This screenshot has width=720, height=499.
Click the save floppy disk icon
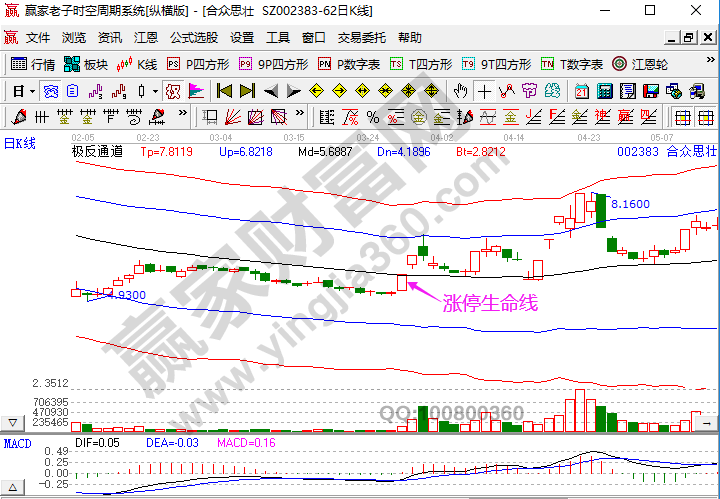tap(651, 91)
